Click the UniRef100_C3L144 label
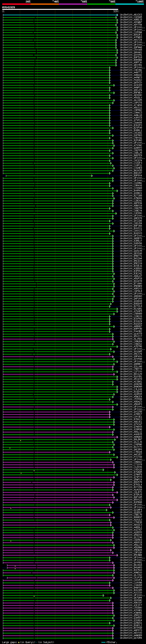Image resolution: width=146 pixels, height=644 pixels. 131,389
